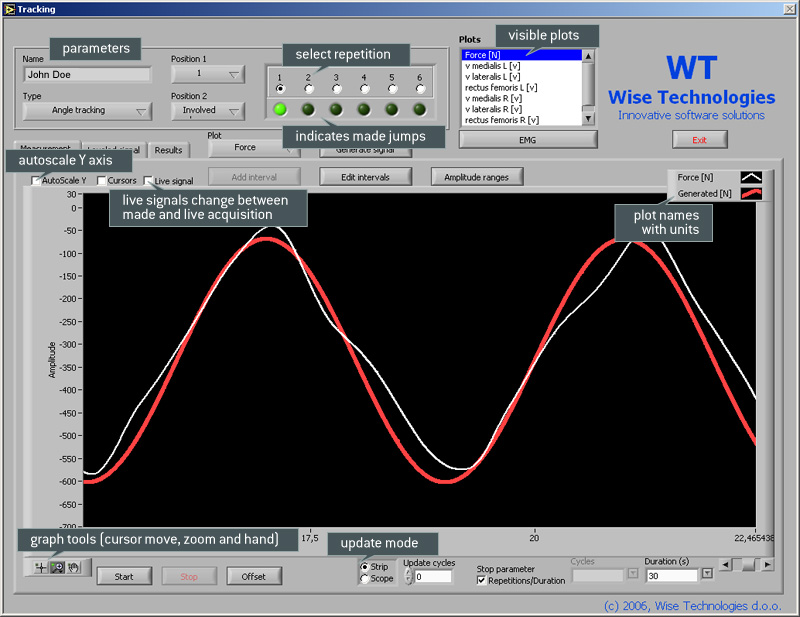Click jump indicator LED for repetition 3
The width and height of the screenshot is (800, 617).
click(336, 109)
